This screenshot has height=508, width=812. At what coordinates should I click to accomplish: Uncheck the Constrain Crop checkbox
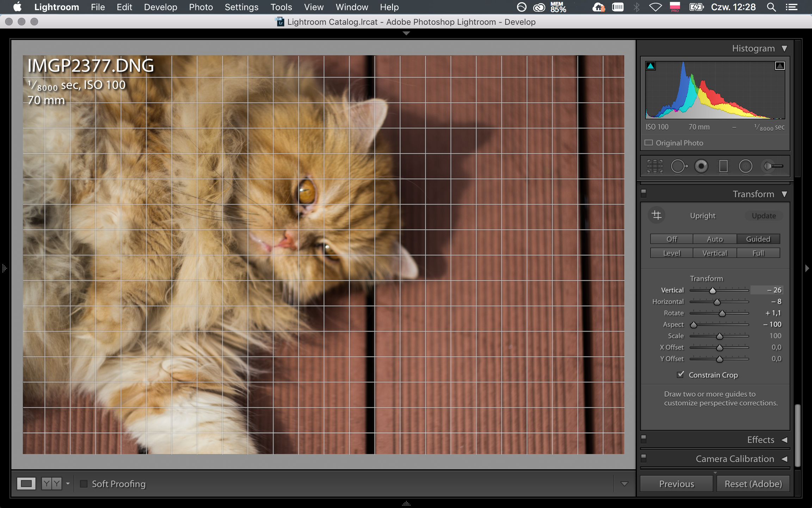pos(681,375)
